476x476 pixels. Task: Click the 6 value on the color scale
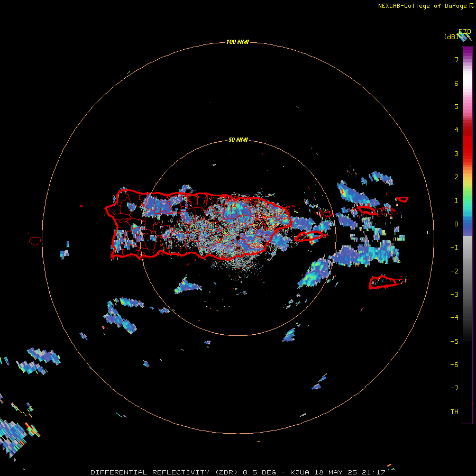pyautogui.click(x=456, y=83)
